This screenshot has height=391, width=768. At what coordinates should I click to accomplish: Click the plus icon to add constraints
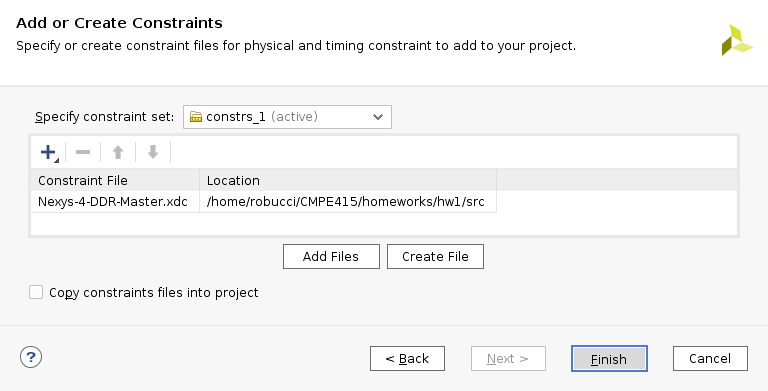click(48, 152)
